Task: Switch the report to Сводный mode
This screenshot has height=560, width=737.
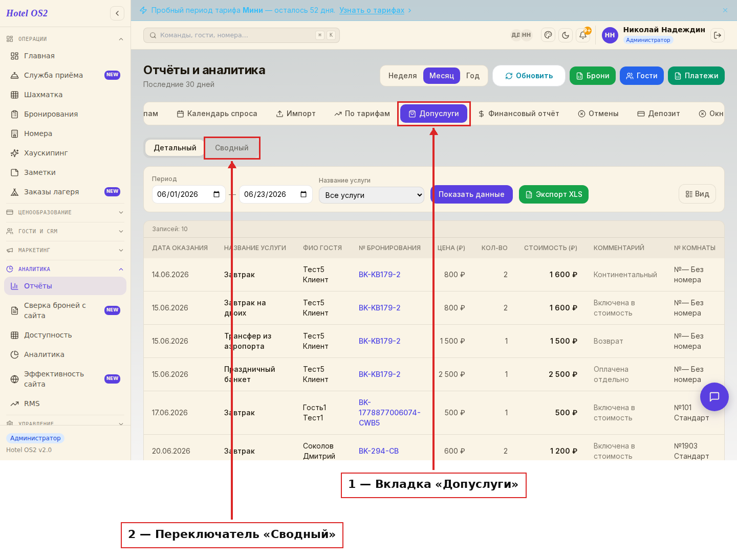Action: tap(232, 148)
